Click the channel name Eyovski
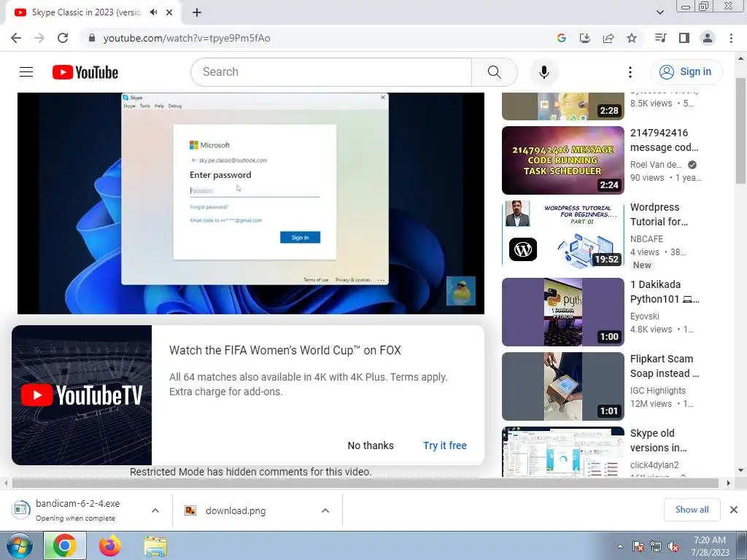 coord(645,316)
